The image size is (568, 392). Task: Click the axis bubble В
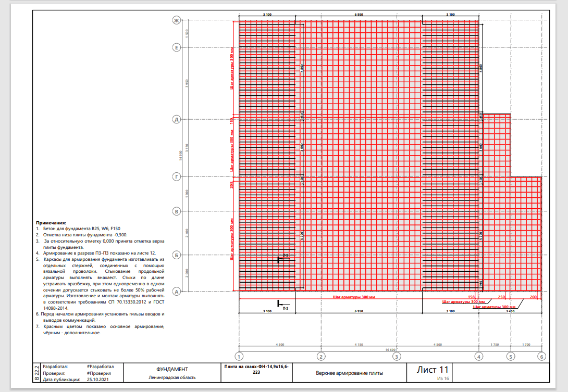tap(177, 211)
